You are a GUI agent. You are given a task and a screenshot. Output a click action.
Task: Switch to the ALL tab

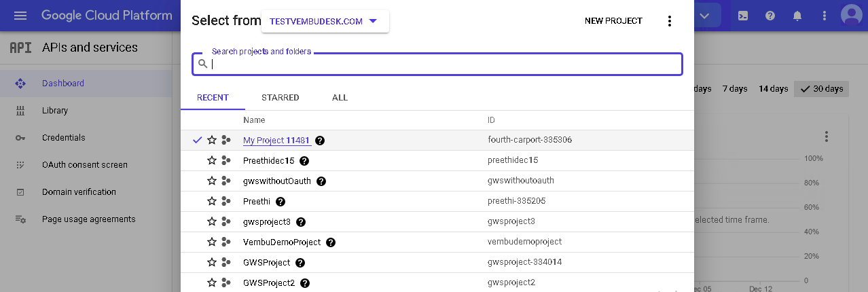click(x=340, y=98)
